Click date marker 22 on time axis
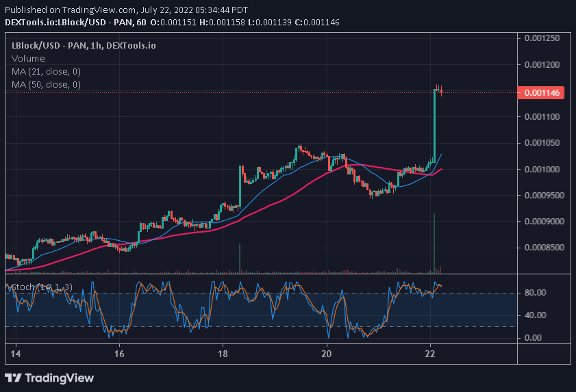Image resolution: width=576 pixels, height=392 pixels. pyautogui.click(x=430, y=354)
